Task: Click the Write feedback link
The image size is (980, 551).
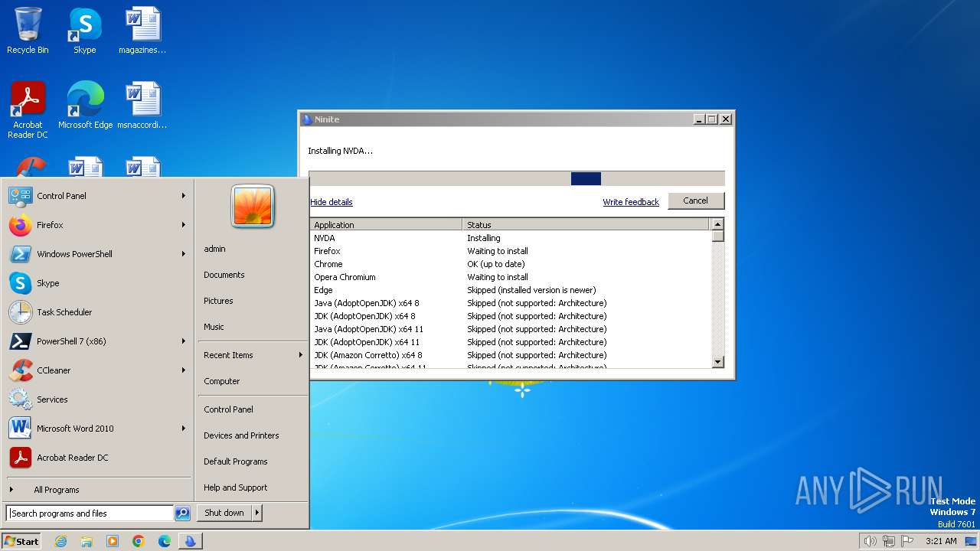Action: pyautogui.click(x=631, y=202)
